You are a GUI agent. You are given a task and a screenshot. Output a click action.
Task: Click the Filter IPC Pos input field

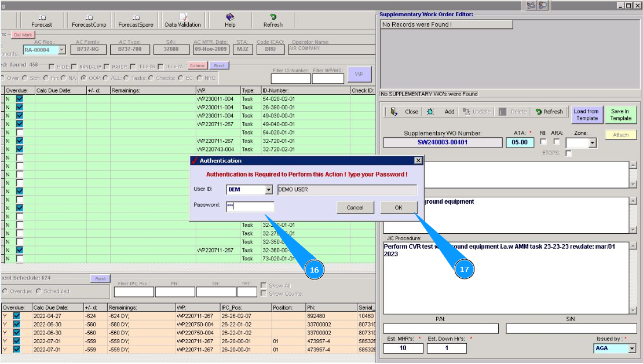[134, 292]
